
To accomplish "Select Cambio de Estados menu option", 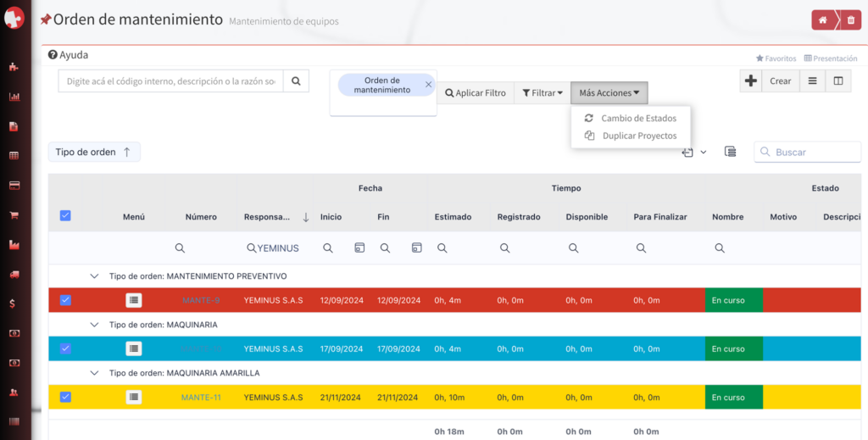I will point(638,118).
